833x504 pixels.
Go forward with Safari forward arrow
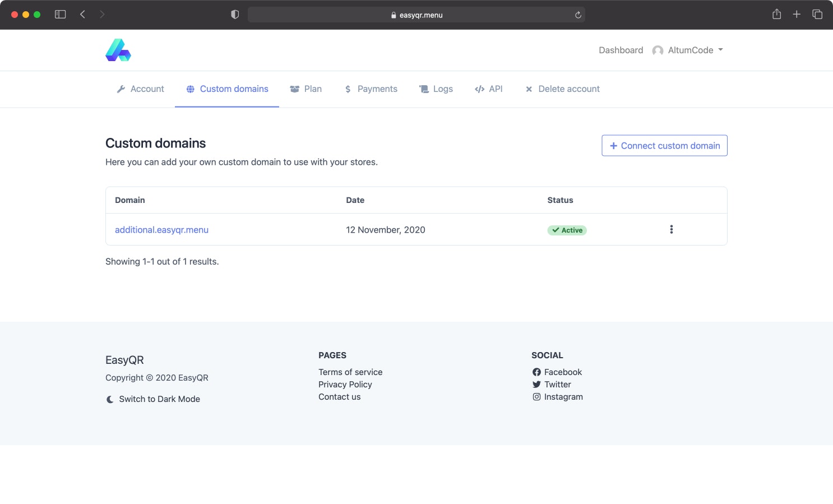(x=102, y=15)
